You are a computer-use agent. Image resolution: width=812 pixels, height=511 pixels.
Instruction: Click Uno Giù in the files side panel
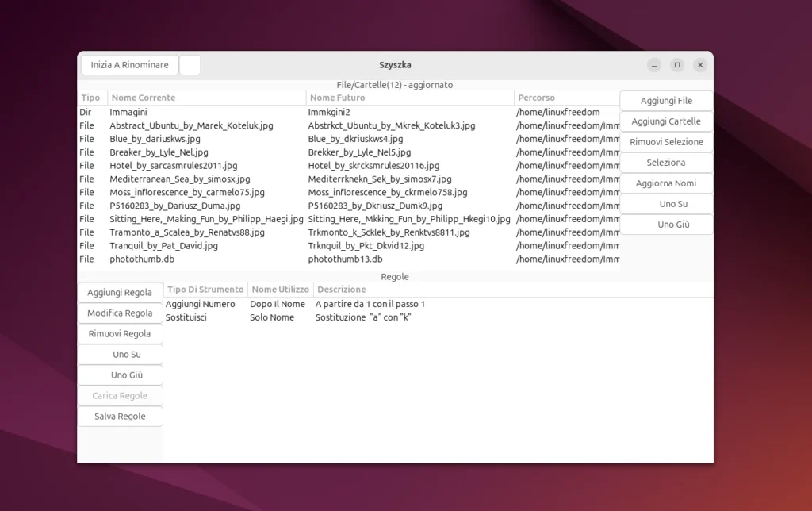(665, 225)
